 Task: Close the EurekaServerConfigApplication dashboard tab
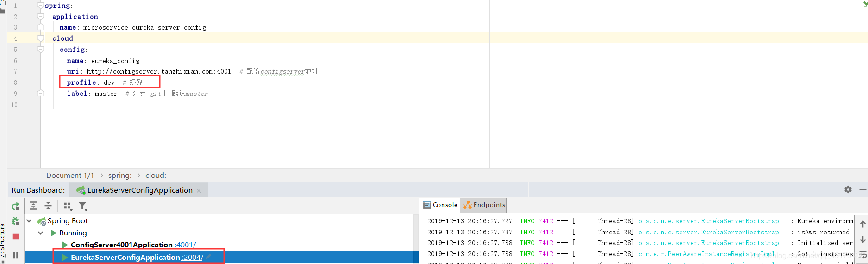[199, 190]
